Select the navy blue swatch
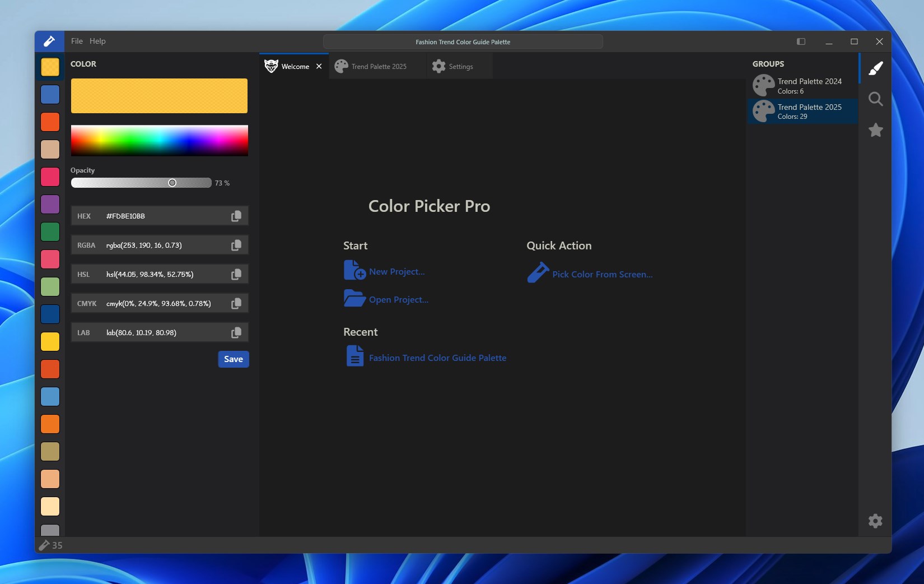This screenshot has height=584, width=924. tap(50, 314)
